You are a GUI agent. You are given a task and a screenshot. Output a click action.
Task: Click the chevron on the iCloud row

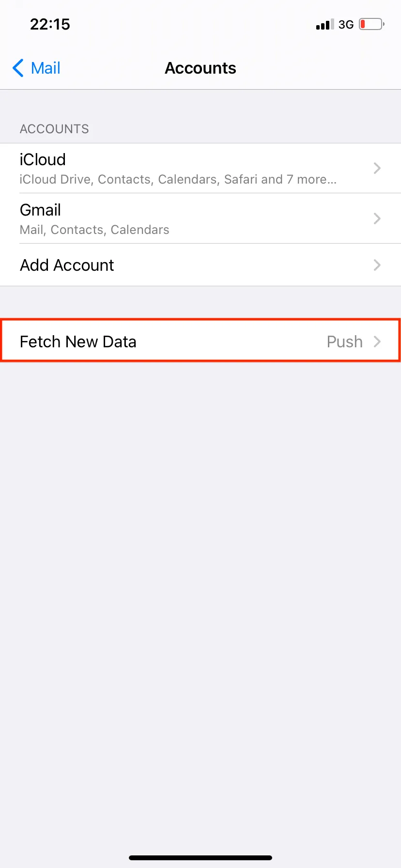(x=377, y=168)
